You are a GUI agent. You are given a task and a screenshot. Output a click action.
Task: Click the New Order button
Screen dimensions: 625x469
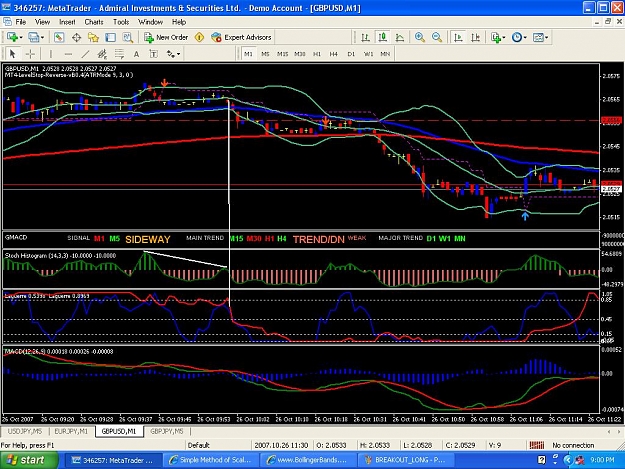[166, 37]
